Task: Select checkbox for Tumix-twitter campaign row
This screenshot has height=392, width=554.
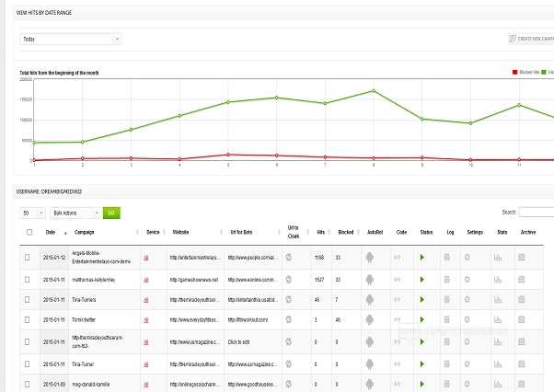Action: click(x=29, y=321)
